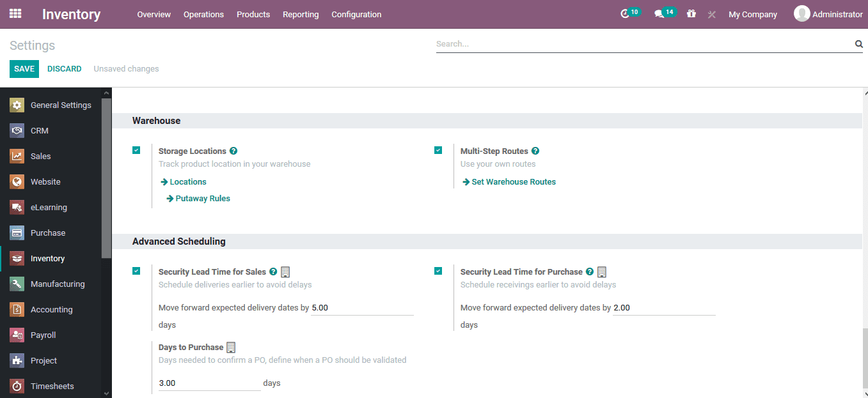868x398 pixels.
Task: Click the search magnifier icon
Action: 858,43
